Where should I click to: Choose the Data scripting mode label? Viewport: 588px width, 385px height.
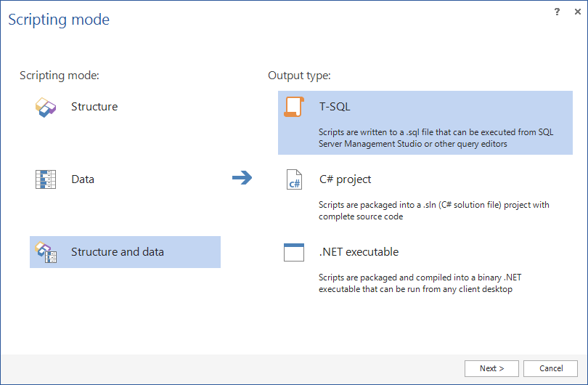click(83, 179)
